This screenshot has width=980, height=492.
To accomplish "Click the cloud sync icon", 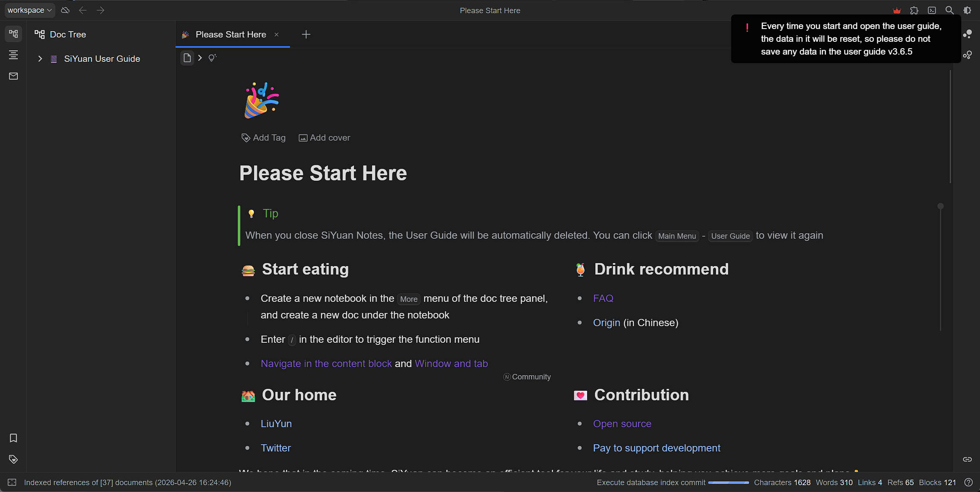I will pos(65,10).
